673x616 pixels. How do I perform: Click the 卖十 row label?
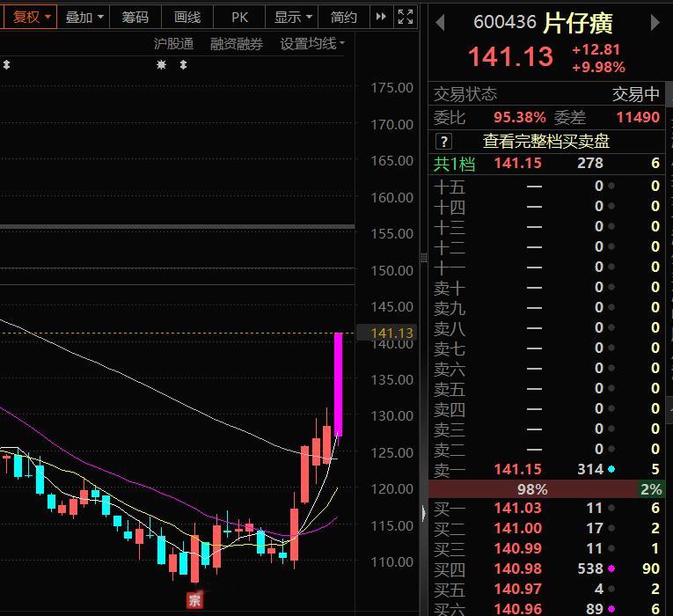(x=449, y=288)
